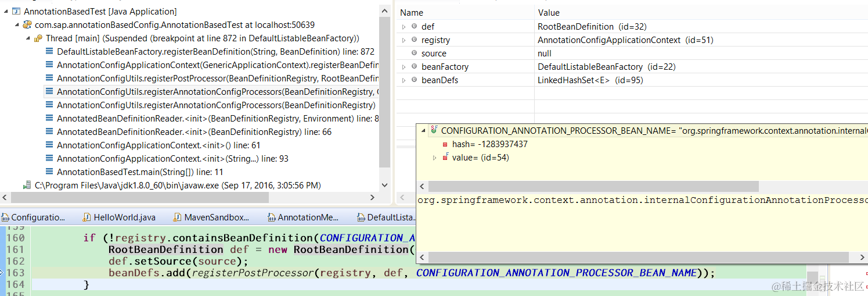
Task: Click line number 163 in editor gutter
Action: point(15,273)
